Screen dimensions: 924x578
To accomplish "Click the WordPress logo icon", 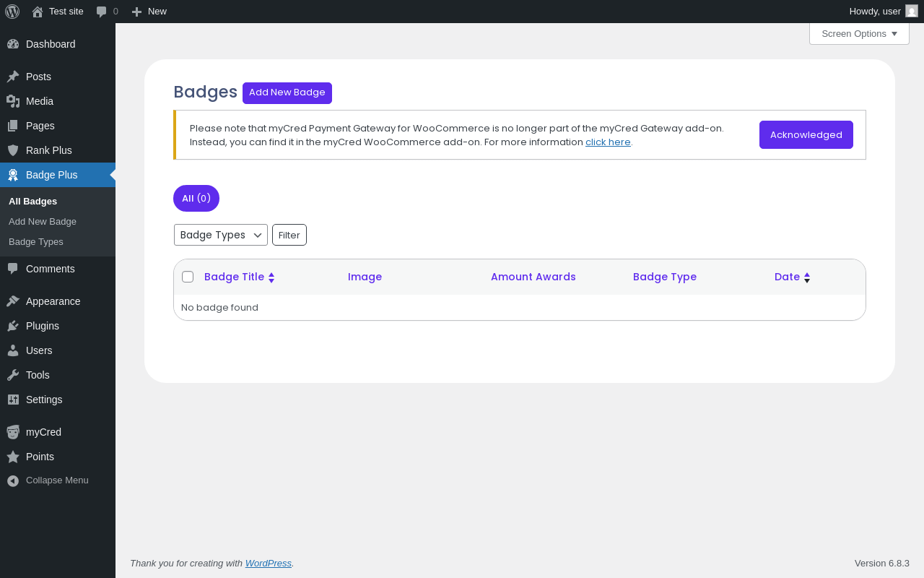I will 12,12.
